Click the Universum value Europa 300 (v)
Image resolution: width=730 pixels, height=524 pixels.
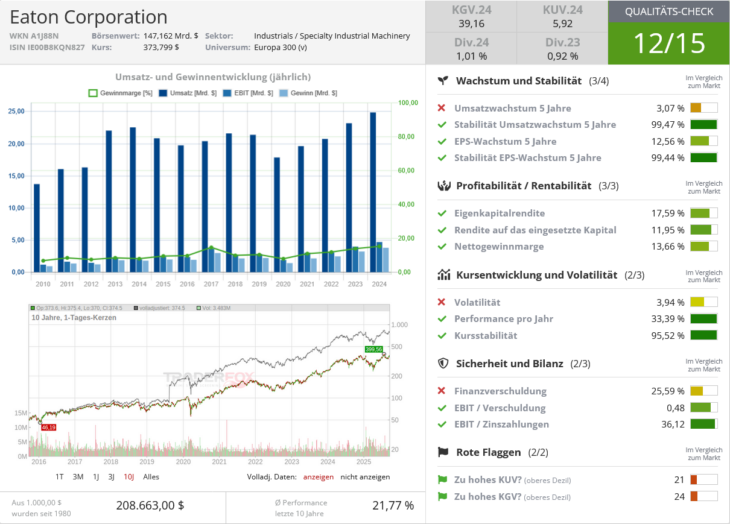point(280,47)
